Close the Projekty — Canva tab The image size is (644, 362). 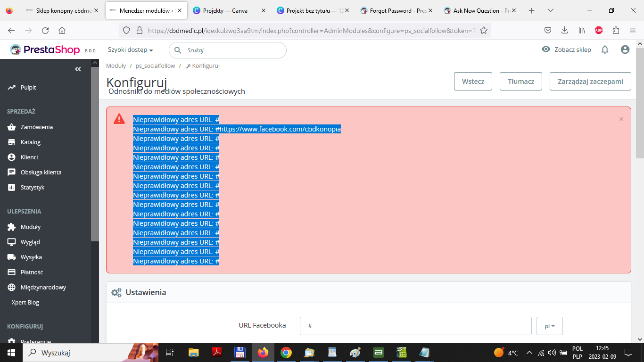pos(263,10)
